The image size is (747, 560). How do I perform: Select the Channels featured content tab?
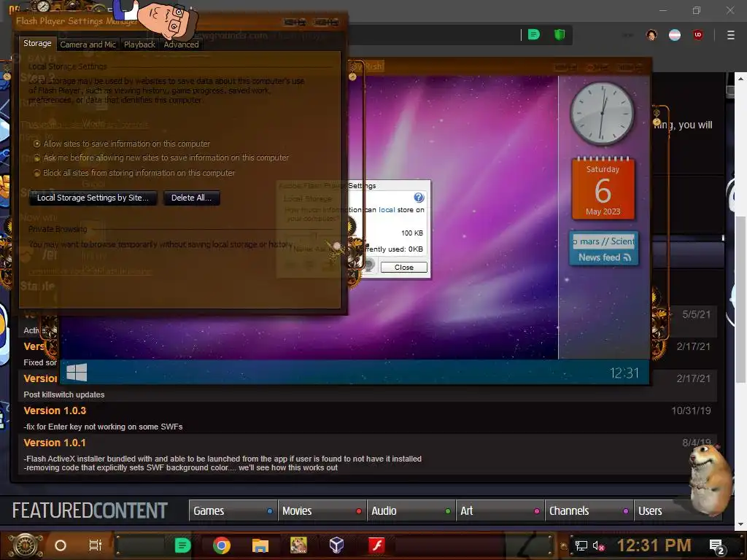coord(589,510)
